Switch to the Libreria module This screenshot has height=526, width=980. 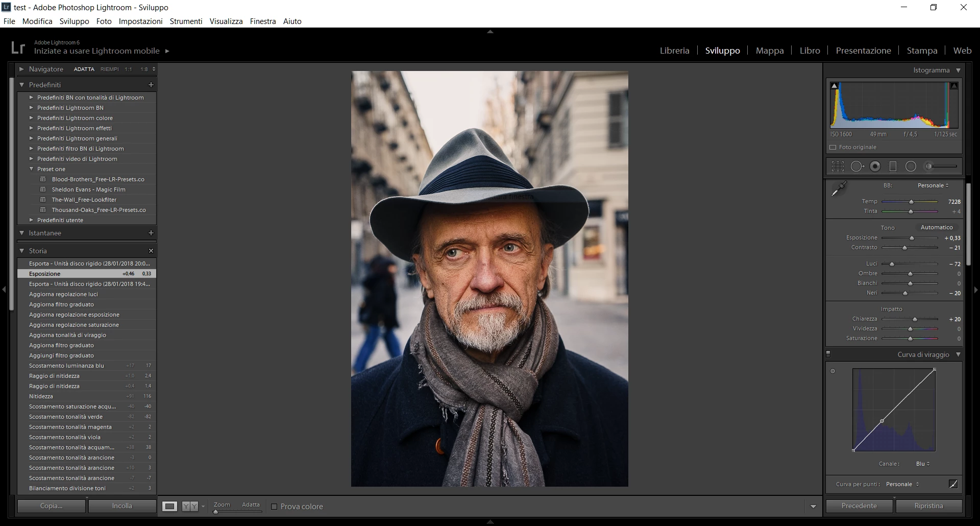[x=674, y=51]
